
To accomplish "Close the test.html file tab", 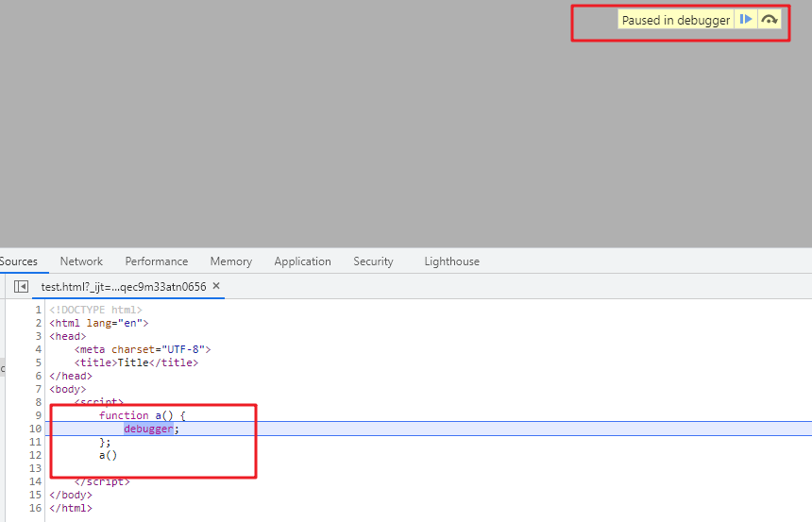I will click(x=216, y=286).
